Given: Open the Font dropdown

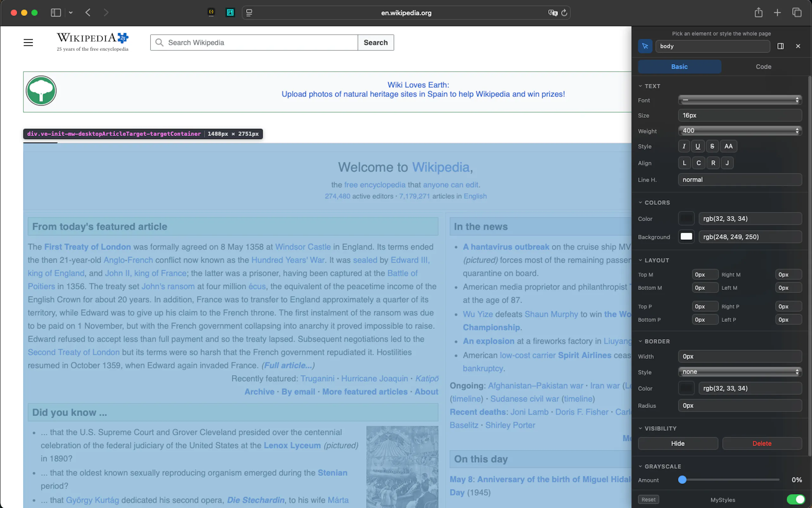Looking at the screenshot, I should point(740,100).
